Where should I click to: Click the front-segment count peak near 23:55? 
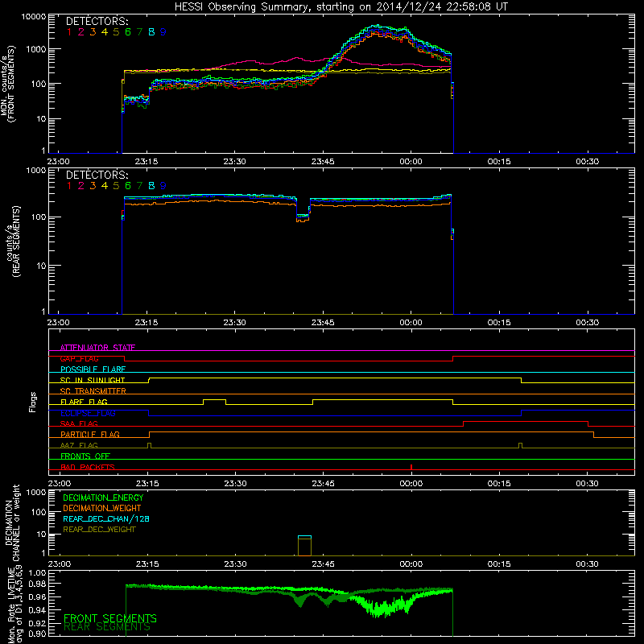(377, 28)
